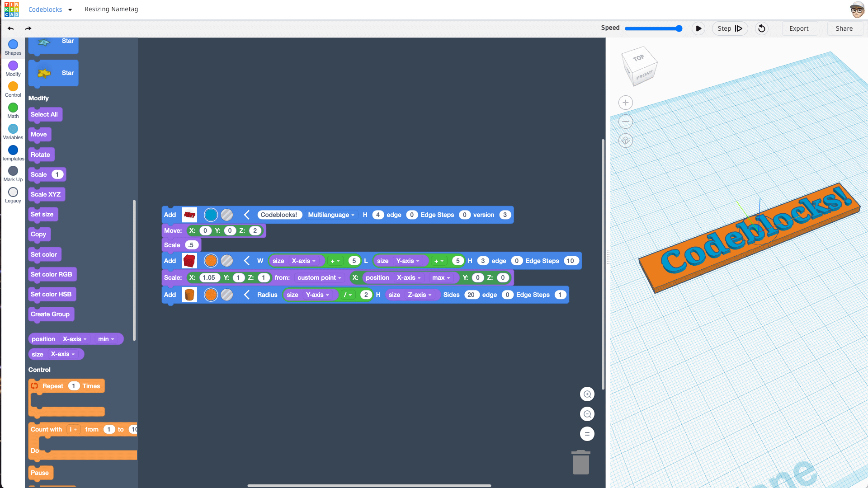Screen dimensions: 868x488
Task: Open the Multilanguage font dropdown
Action: (331, 215)
